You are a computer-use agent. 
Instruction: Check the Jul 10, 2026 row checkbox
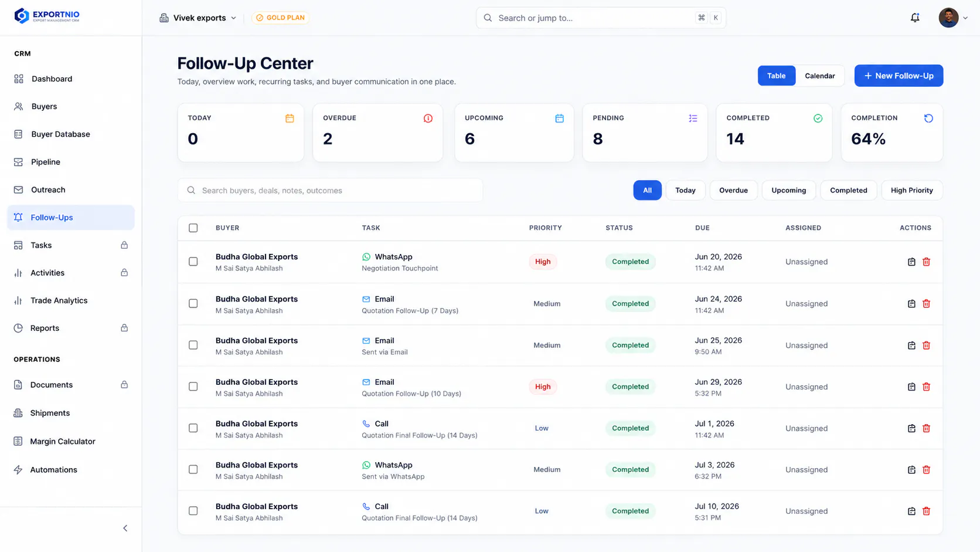(x=193, y=511)
